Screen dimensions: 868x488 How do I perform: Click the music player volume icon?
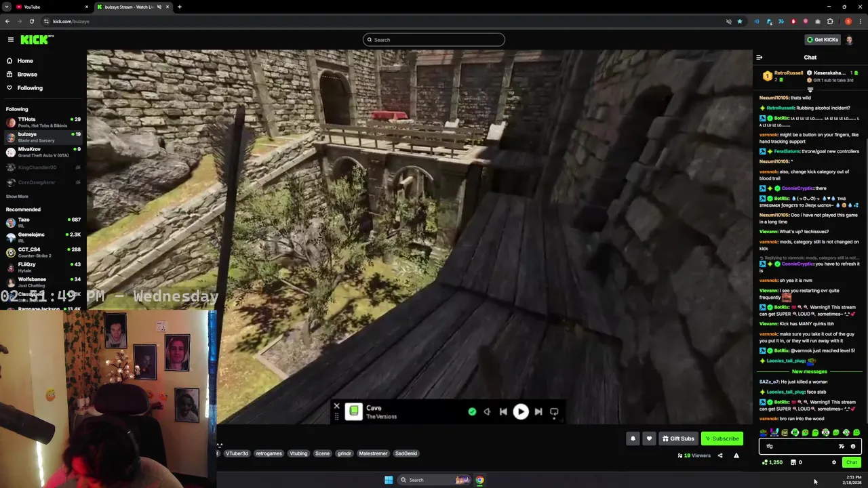tap(487, 412)
